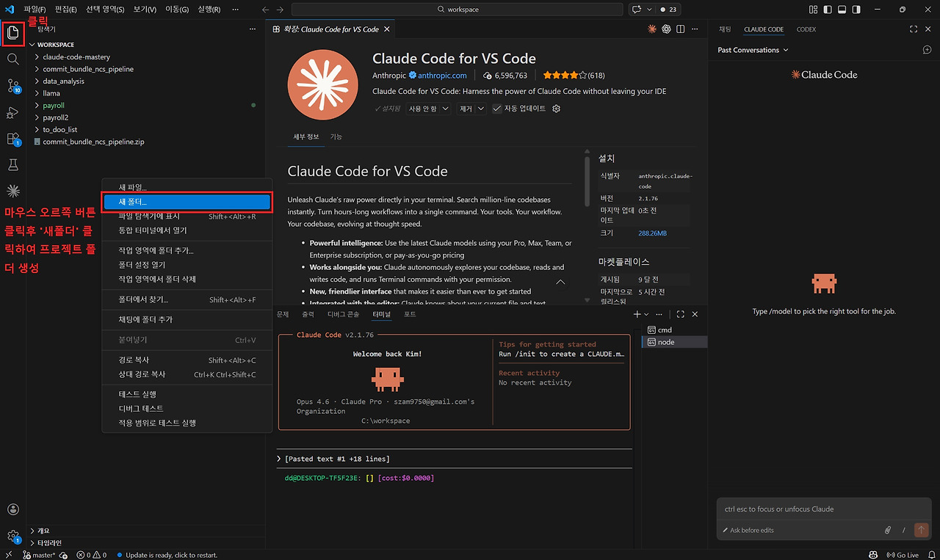The height and width of the screenshot is (560, 940).
Task: Toggle the auto update checkbox
Action: click(x=497, y=109)
